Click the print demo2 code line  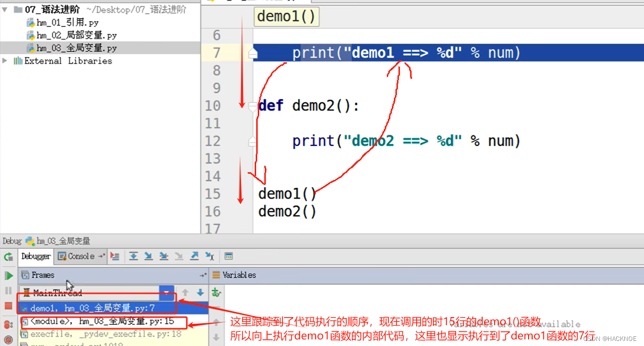tap(406, 141)
